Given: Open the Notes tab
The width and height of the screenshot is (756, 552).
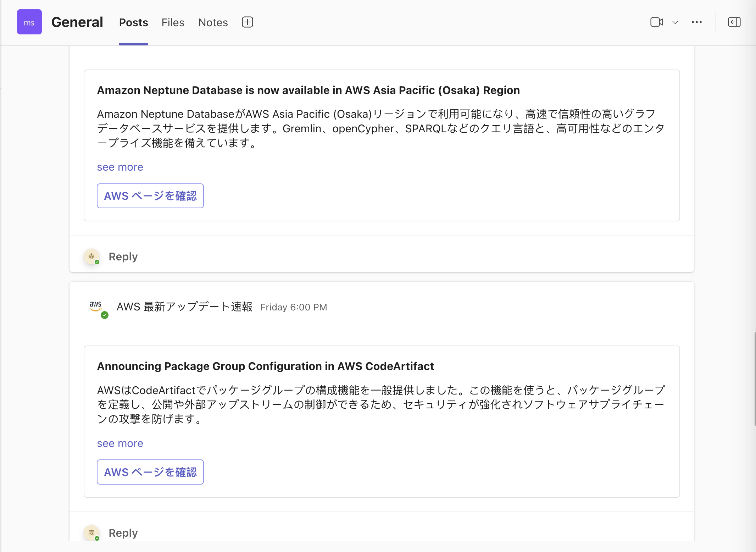Looking at the screenshot, I should [x=213, y=22].
